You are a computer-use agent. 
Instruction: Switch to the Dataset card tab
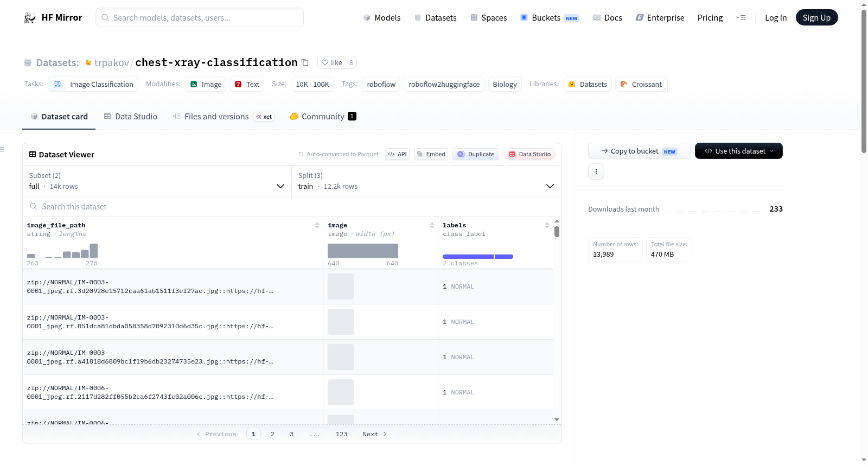(x=59, y=117)
